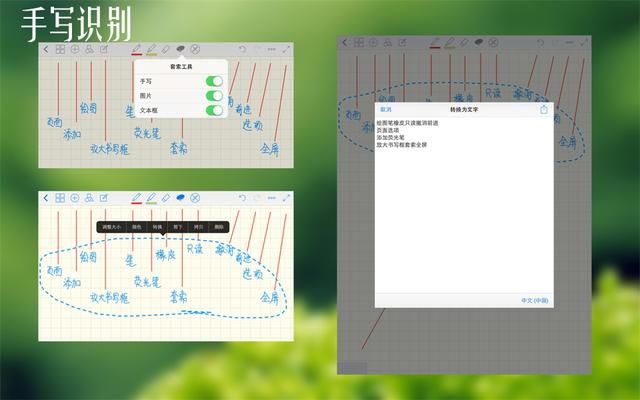Tap read-only icon in selection-menu screenshot
The height and width of the screenshot is (400, 640).
pos(195,198)
